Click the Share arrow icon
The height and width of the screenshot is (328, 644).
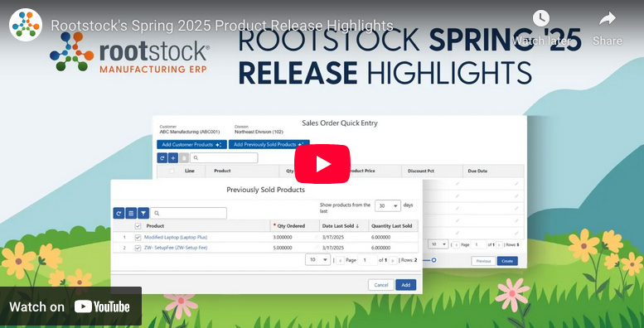pyautogui.click(x=607, y=18)
